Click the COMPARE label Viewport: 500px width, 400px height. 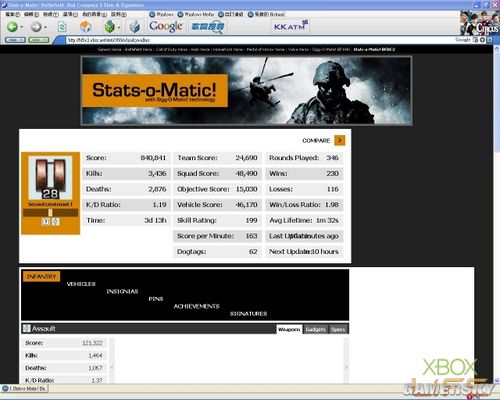coord(316,141)
